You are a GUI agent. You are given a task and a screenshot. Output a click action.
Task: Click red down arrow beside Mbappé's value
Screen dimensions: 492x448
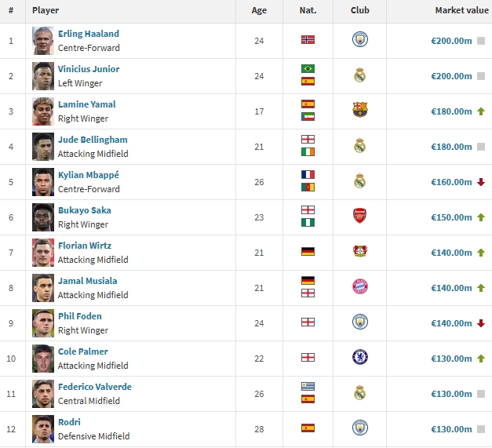480,182
